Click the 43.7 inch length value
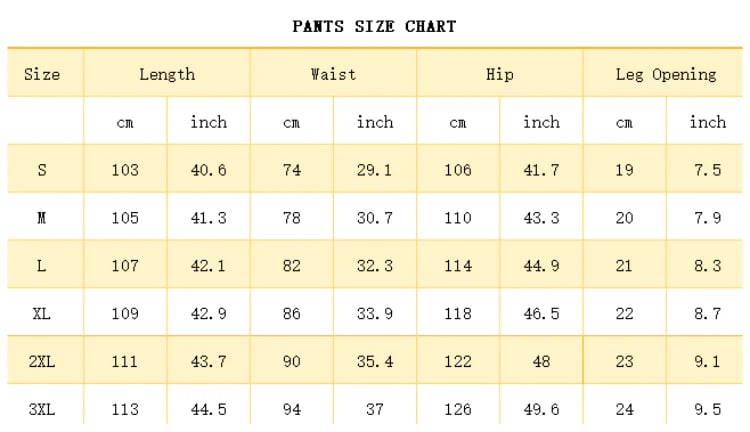Screen dimensions: 750x432 click(x=208, y=362)
